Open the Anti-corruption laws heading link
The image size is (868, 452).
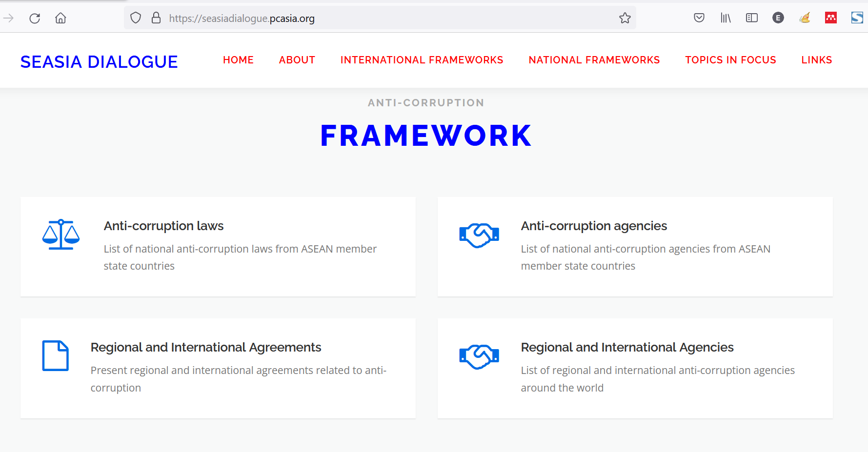point(163,226)
